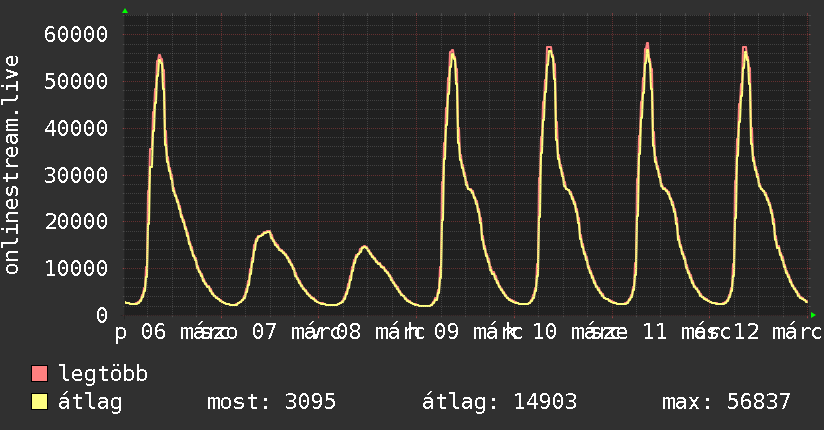The image size is (824, 430).
Task: Click the 60000 y-axis label
Action: [76, 35]
